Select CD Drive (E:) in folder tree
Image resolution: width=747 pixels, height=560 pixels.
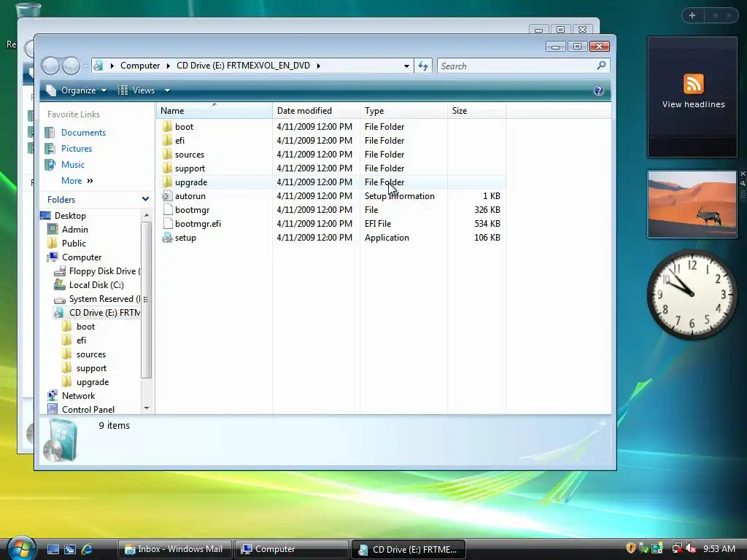(x=104, y=312)
